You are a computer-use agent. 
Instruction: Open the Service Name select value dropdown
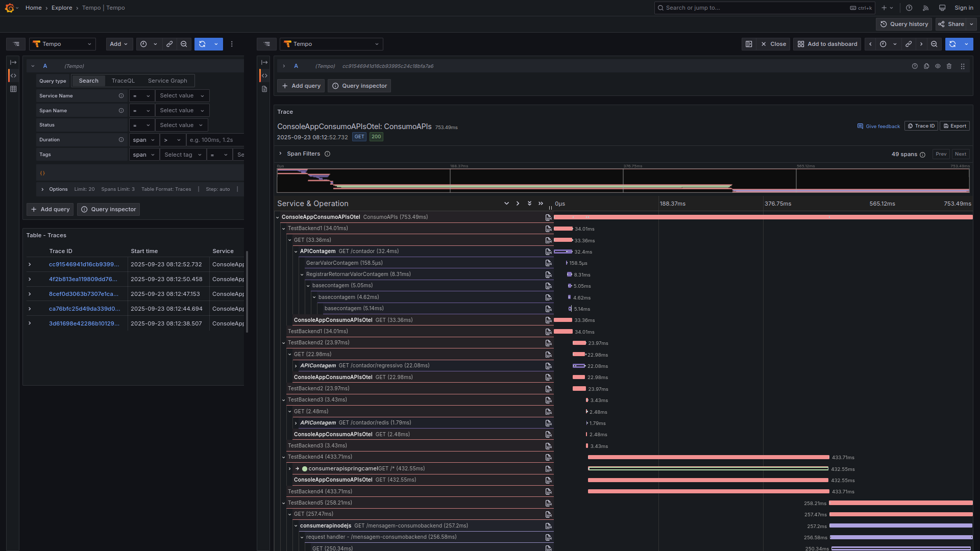(x=182, y=96)
